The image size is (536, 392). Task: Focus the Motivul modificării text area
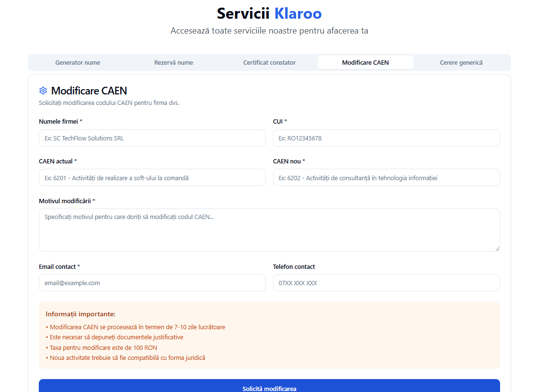[269, 230]
